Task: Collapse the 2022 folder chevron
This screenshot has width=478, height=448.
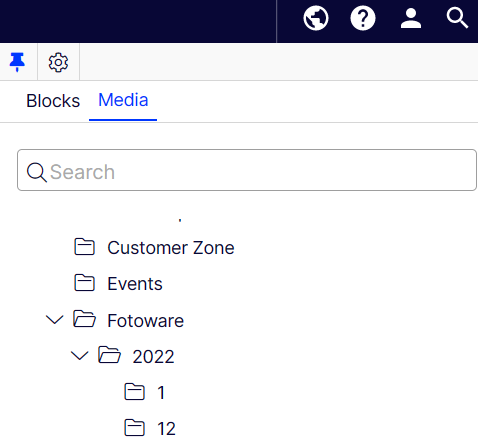Action: click(80, 356)
